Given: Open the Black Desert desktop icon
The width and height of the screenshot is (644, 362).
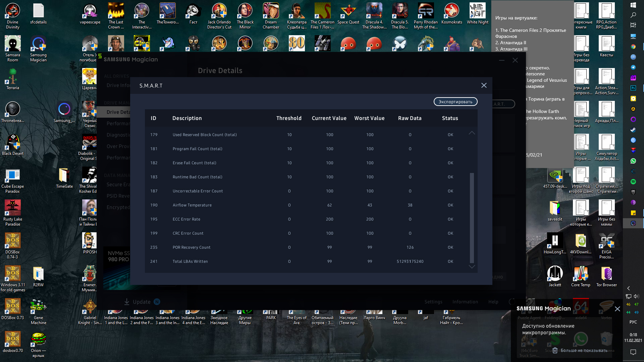Looking at the screenshot, I should click(x=13, y=145).
